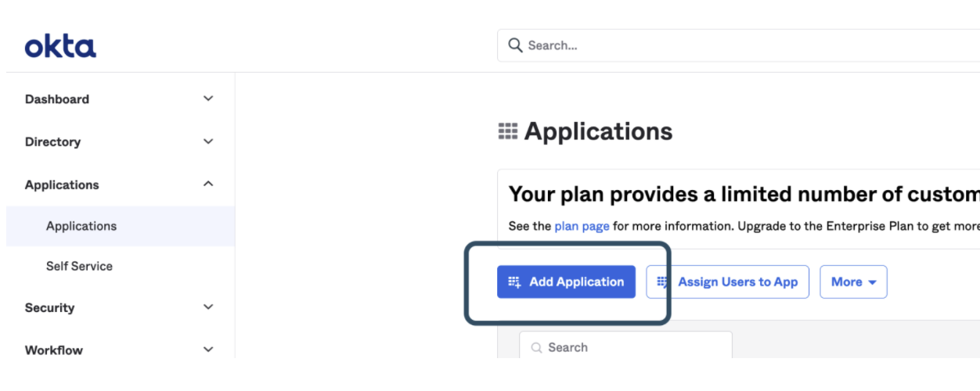Expand the Dashboard menu chevron
Image resolution: width=980 pixels, height=391 pixels.
coord(208,99)
